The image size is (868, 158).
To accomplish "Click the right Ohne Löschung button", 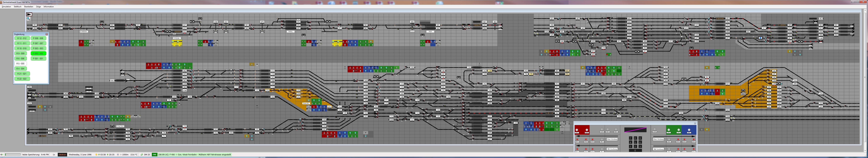I will (x=658, y=139).
